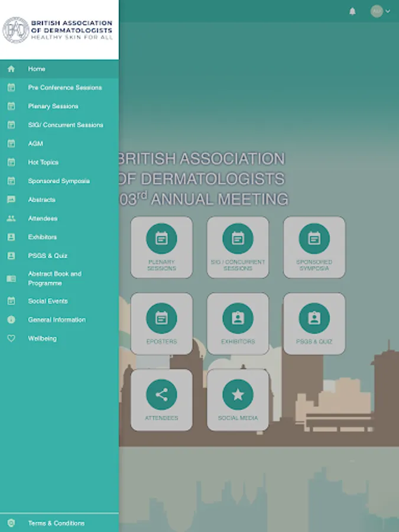The image size is (399, 532).
Task: Select AGM in the side menu
Action: pos(59,144)
